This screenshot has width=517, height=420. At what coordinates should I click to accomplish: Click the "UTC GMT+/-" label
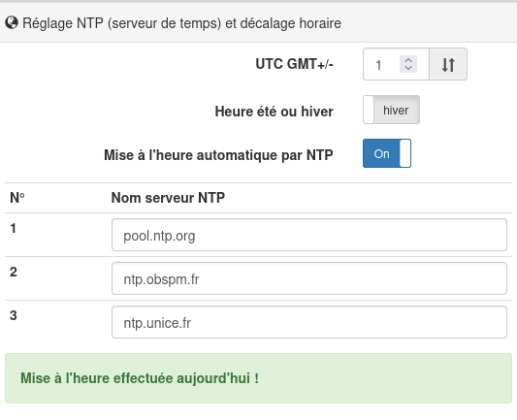(294, 64)
